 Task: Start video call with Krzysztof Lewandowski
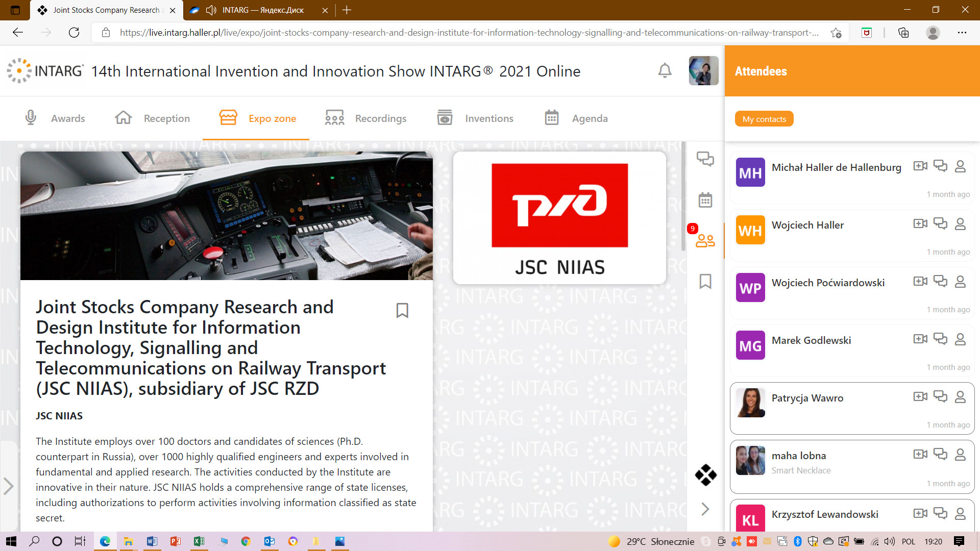920,513
